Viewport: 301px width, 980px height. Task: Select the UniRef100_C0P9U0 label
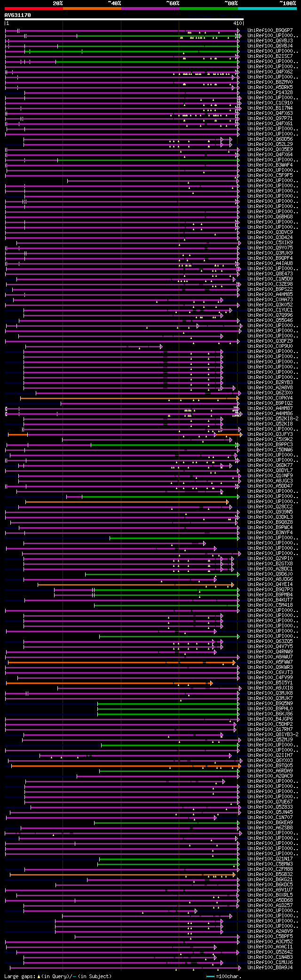tap(270, 346)
